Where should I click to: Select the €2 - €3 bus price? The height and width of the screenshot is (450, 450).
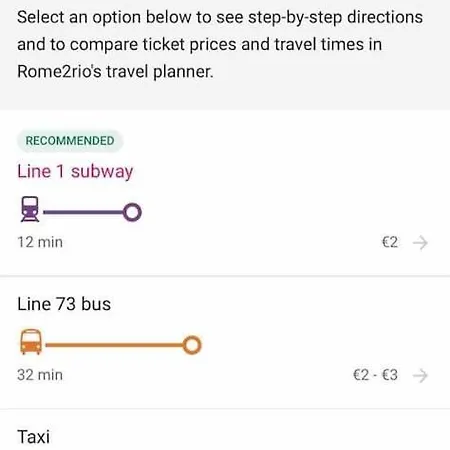tap(375, 375)
